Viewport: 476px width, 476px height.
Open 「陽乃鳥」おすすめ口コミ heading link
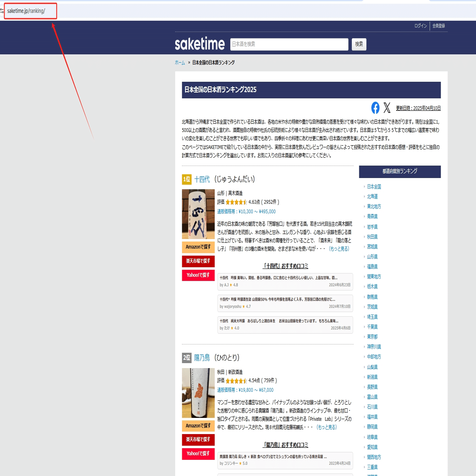[x=286, y=445]
